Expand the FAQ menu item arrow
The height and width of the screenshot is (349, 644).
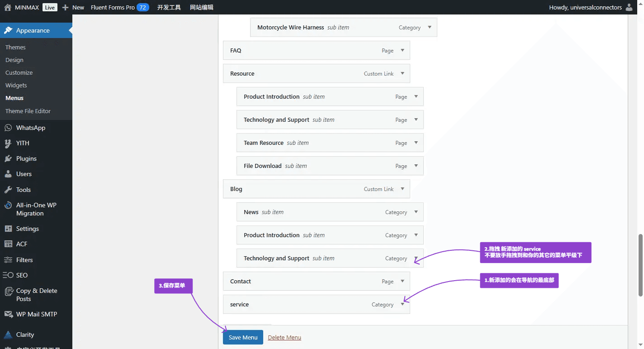[x=402, y=50]
